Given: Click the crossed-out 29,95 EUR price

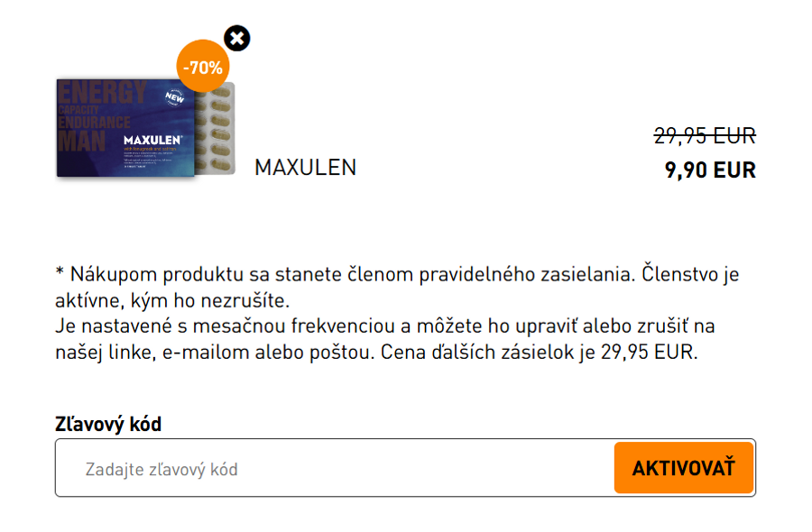Looking at the screenshot, I should (x=706, y=135).
